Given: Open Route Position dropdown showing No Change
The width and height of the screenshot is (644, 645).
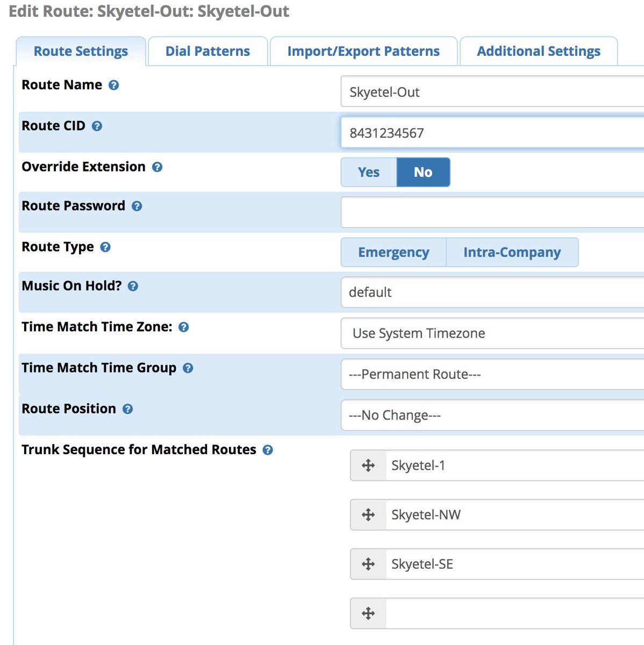Looking at the screenshot, I should 492,415.
